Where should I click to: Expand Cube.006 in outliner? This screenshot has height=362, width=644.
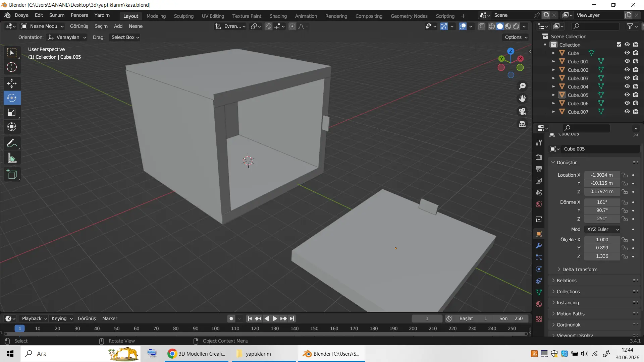(x=553, y=103)
